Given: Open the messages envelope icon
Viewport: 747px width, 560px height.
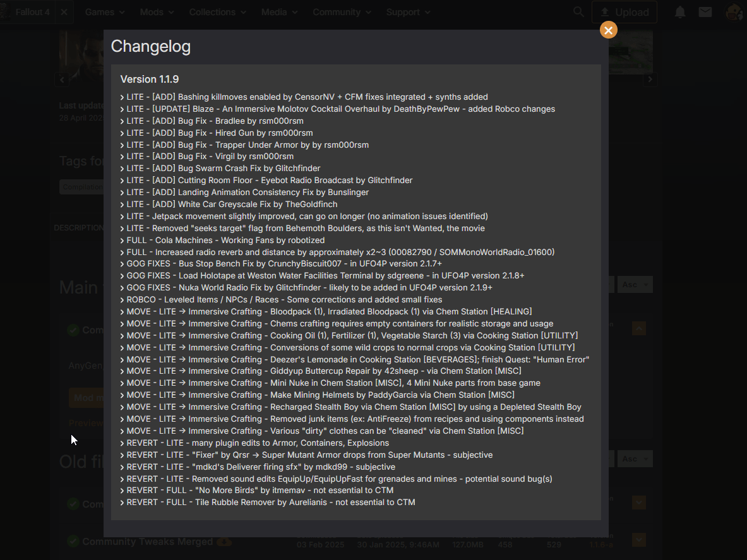Looking at the screenshot, I should pyautogui.click(x=705, y=12).
